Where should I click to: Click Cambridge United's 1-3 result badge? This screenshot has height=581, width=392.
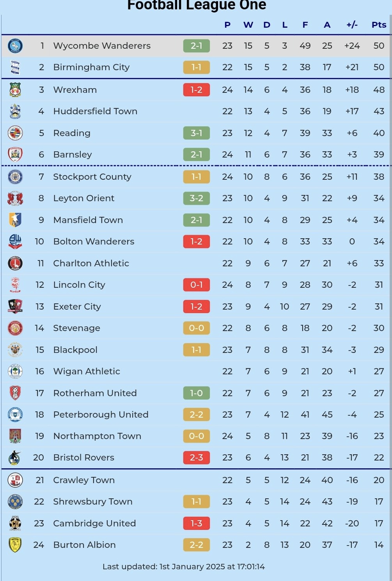pyautogui.click(x=197, y=523)
